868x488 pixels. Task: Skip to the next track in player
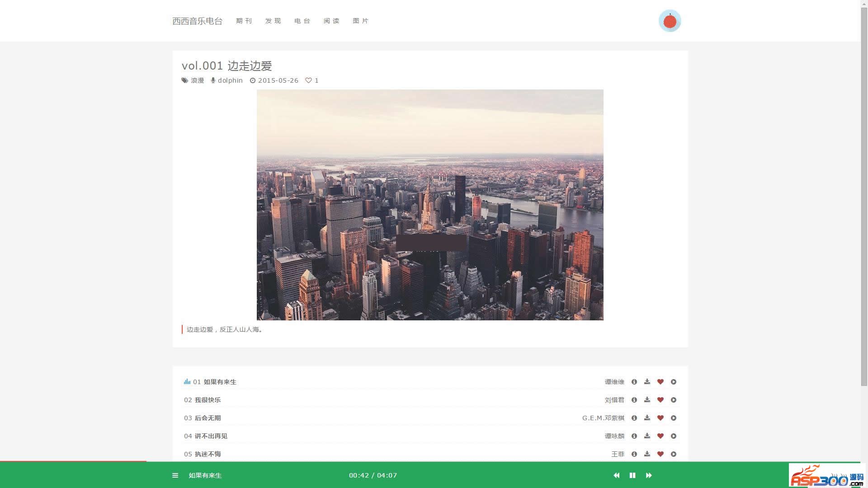649,475
